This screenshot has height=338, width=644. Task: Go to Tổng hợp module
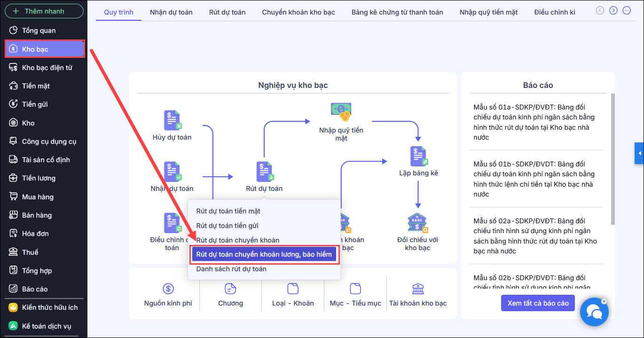44,271
